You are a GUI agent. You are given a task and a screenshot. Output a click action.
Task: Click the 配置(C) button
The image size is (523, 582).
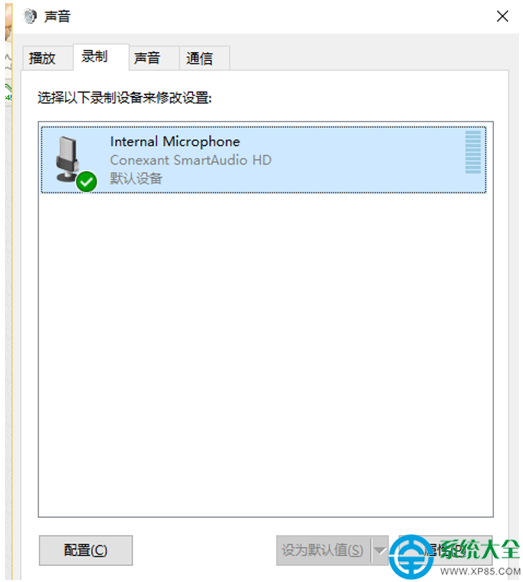(86, 550)
